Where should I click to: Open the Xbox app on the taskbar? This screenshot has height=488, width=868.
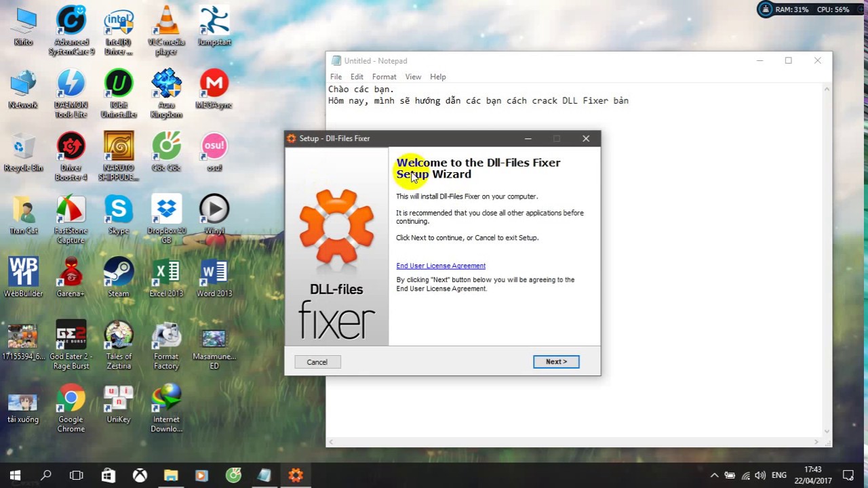click(x=140, y=475)
